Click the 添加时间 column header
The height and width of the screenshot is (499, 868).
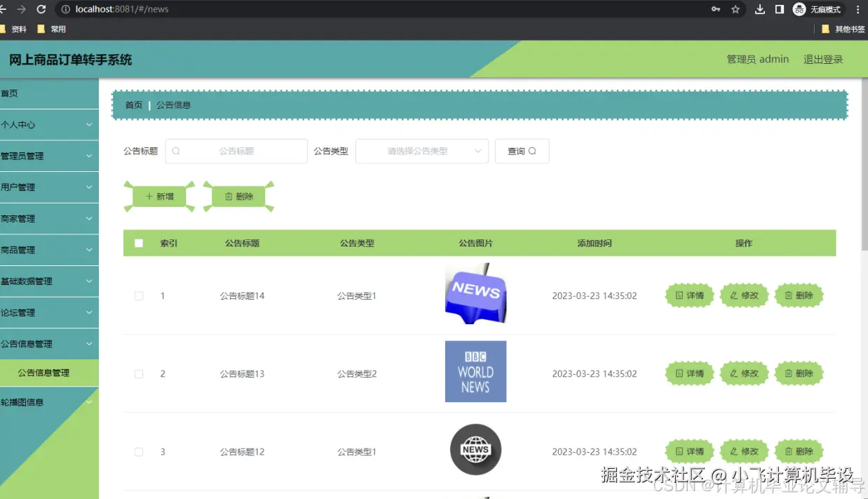pyautogui.click(x=595, y=243)
